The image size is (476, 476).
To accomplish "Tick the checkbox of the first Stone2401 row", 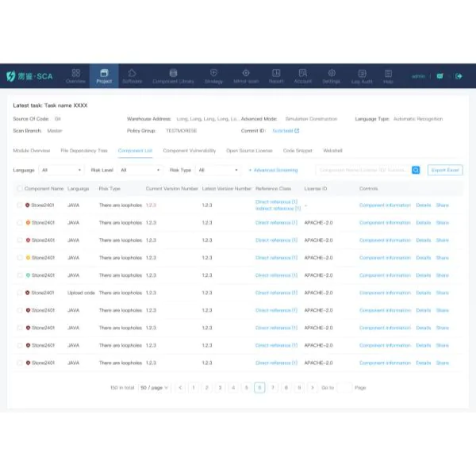I will [20, 205].
